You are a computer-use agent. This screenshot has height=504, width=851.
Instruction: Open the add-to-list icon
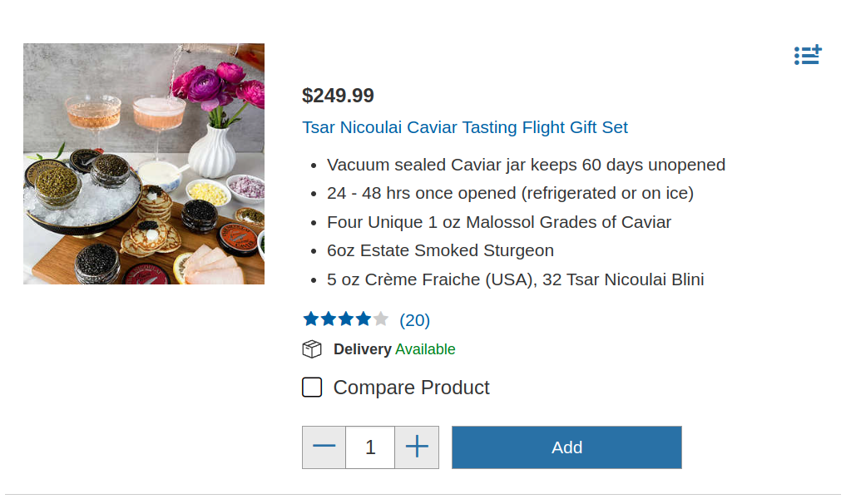808,56
